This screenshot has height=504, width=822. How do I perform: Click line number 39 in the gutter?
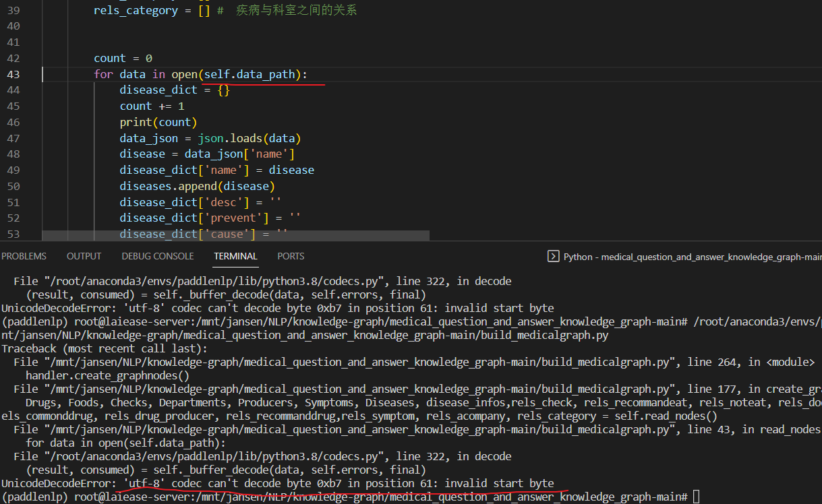tap(15, 10)
